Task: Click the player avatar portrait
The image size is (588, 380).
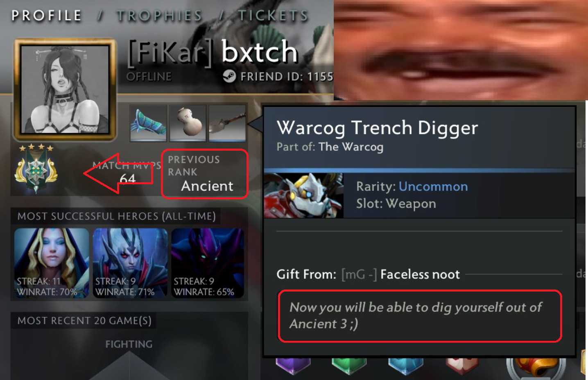Action: point(65,90)
